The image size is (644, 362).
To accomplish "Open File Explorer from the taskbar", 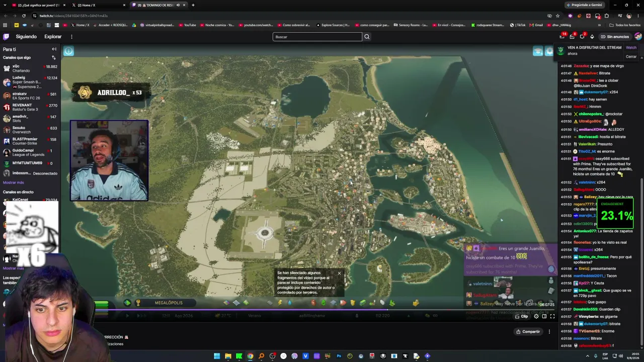I will 228,356.
